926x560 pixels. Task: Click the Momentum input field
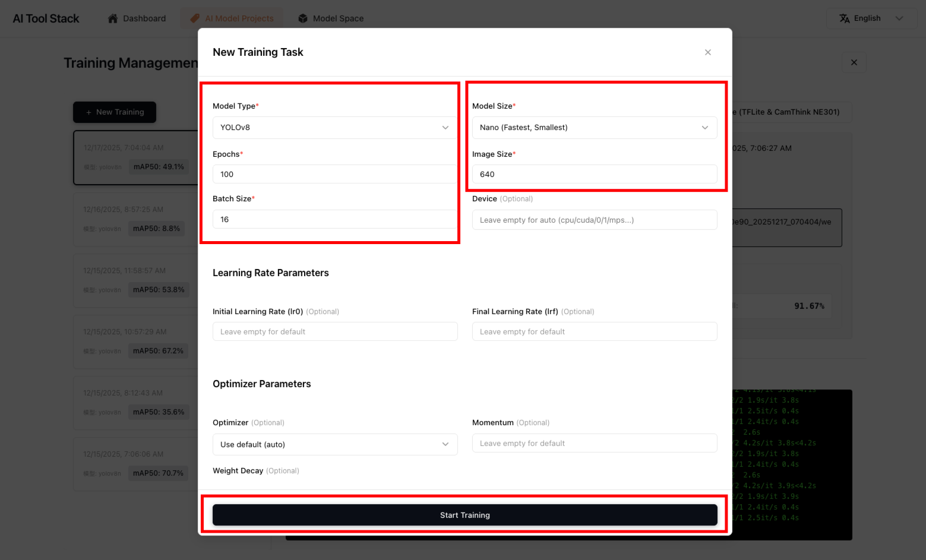pyautogui.click(x=594, y=444)
